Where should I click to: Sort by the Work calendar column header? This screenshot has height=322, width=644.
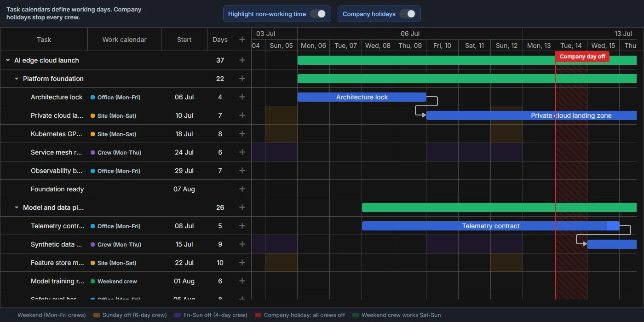click(124, 40)
